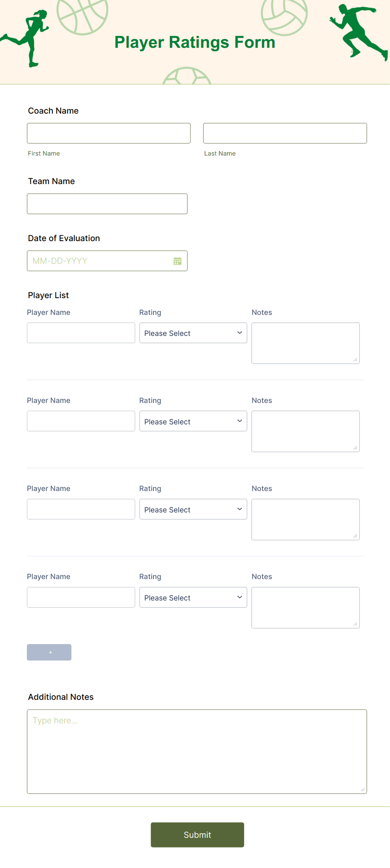Click the second player's Notes textarea
The width and height of the screenshot is (390, 868).
coord(305,431)
